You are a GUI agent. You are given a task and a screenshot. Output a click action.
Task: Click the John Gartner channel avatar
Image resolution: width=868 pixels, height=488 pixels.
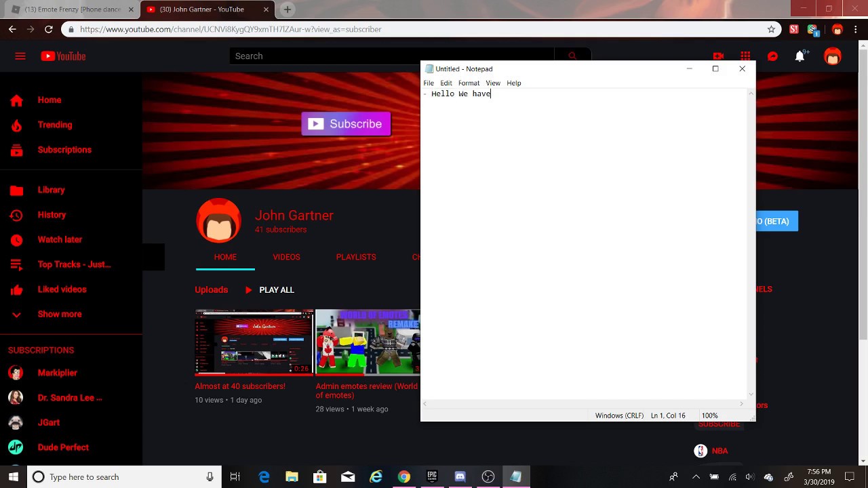[x=218, y=221]
